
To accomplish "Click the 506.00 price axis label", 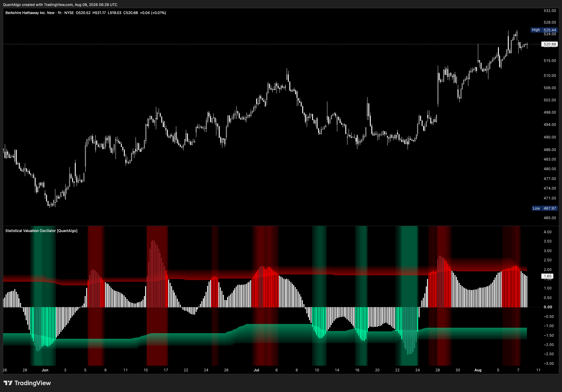I will click(x=550, y=88).
